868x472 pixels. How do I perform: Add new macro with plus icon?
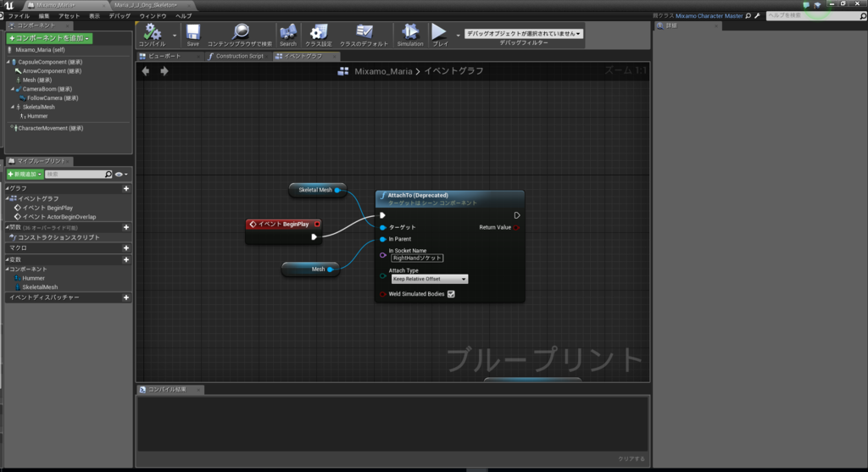126,248
